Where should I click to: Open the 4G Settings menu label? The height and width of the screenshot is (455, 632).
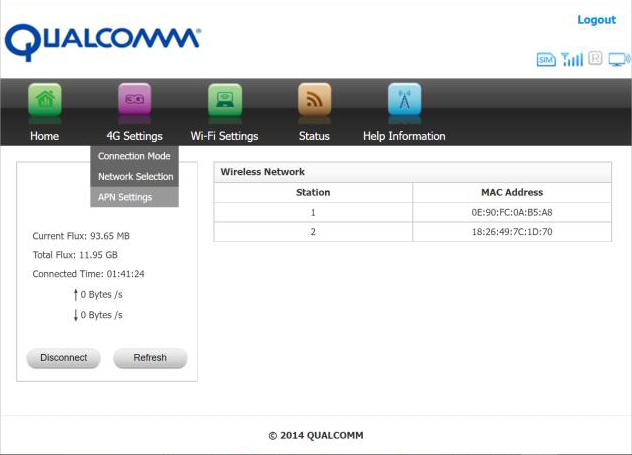(135, 136)
